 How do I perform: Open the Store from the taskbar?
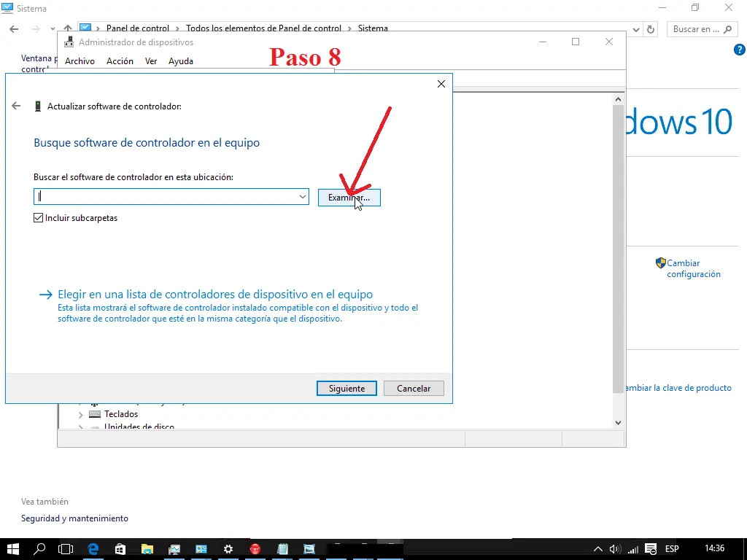coord(120,549)
